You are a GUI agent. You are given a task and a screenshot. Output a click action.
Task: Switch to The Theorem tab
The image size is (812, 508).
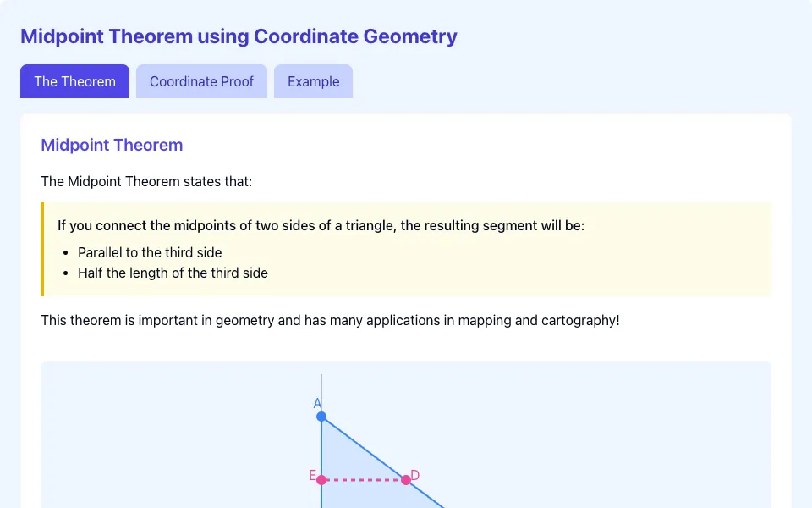click(x=74, y=81)
